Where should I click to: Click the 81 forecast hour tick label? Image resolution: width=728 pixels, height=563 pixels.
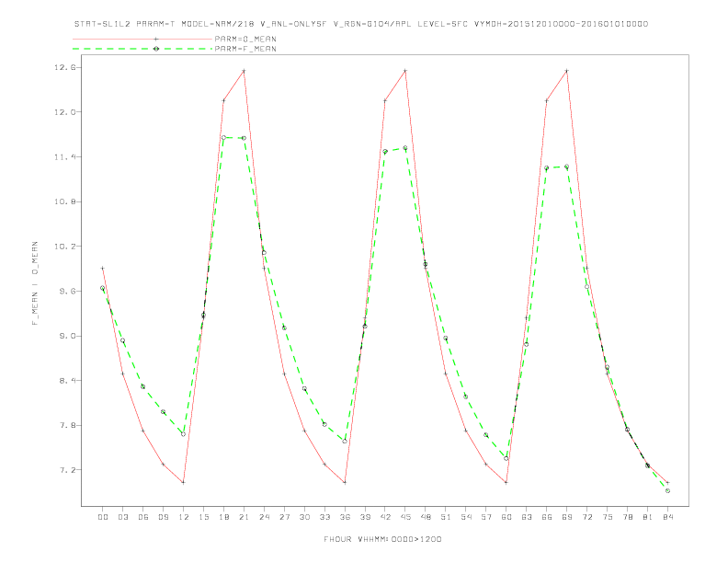[x=648, y=517]
